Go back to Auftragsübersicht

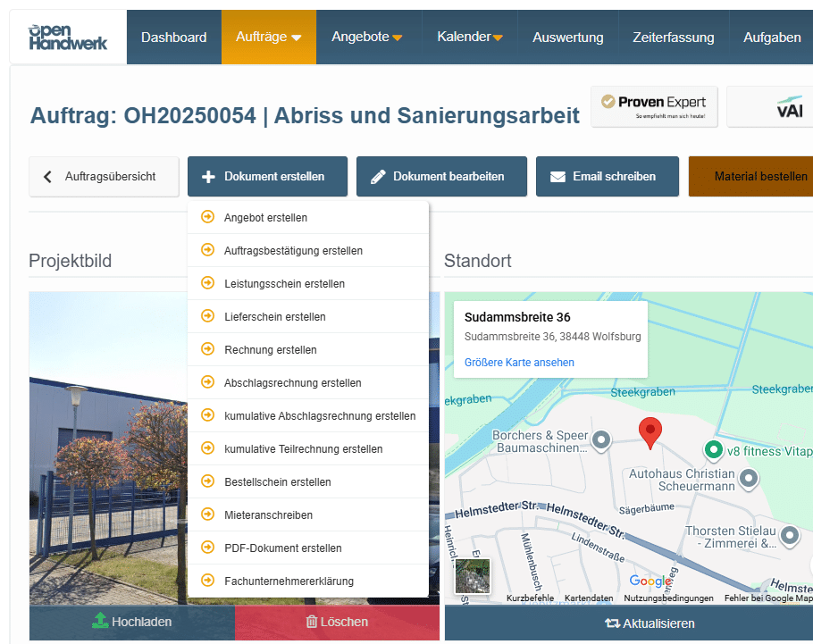100,177
